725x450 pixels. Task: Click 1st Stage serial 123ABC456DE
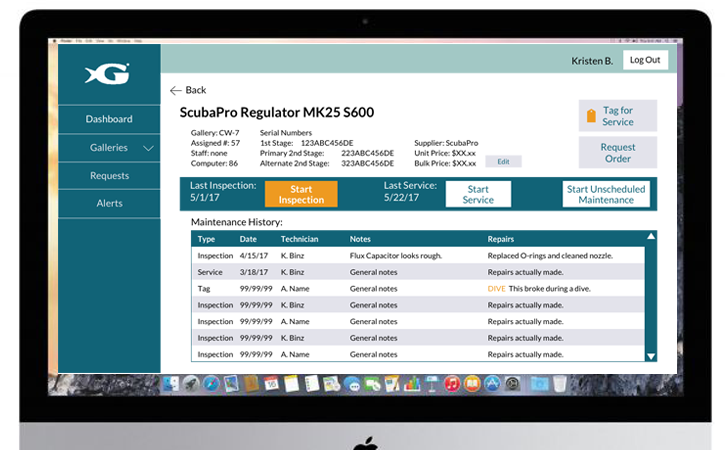pos(327,143)
